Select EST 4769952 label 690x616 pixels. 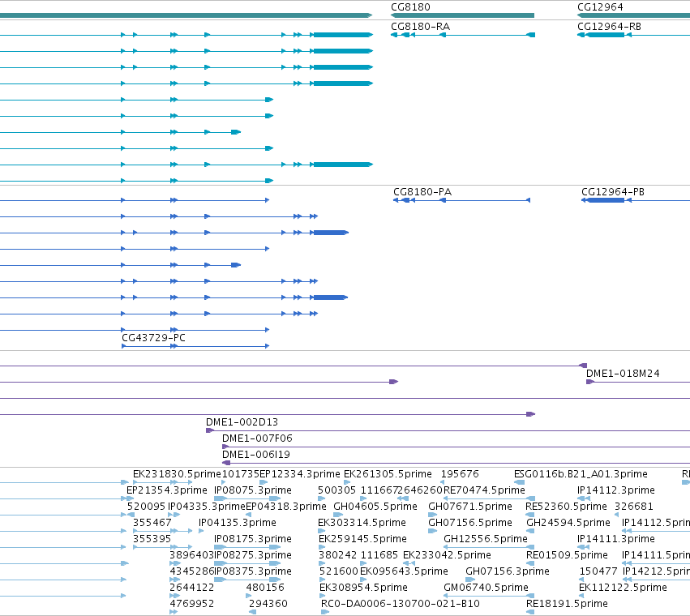(x=192, y=604)
